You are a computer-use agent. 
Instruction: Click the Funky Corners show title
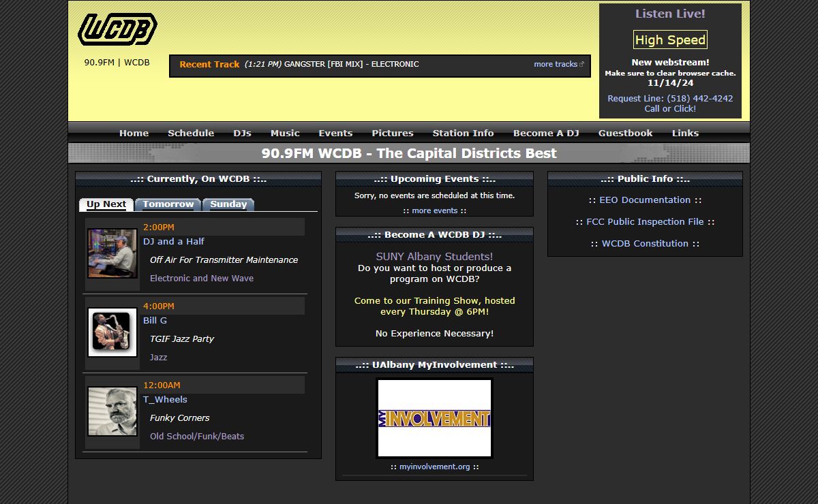(179, 418)
